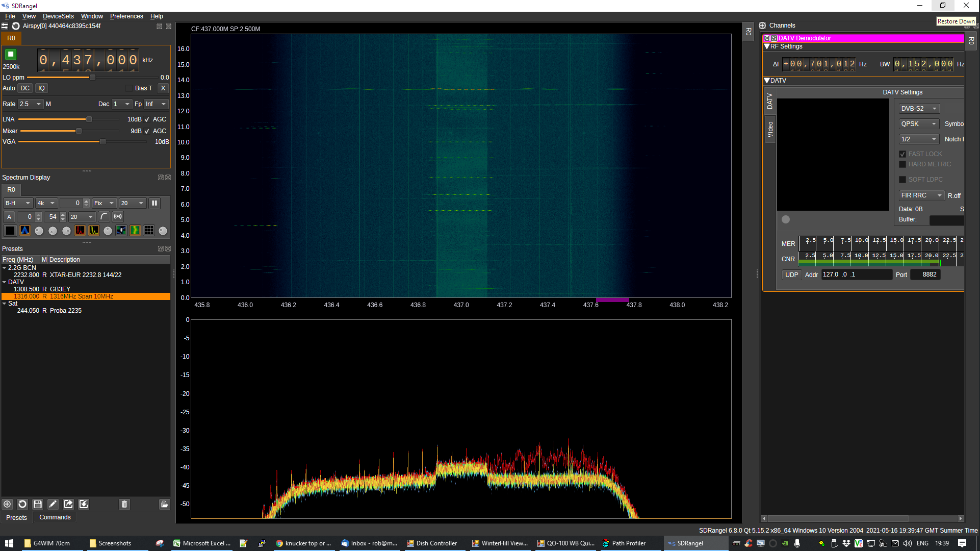
Task: Toggle the red max hold spectrum icon
Action: pyautogui.click(x=80, y=231)
